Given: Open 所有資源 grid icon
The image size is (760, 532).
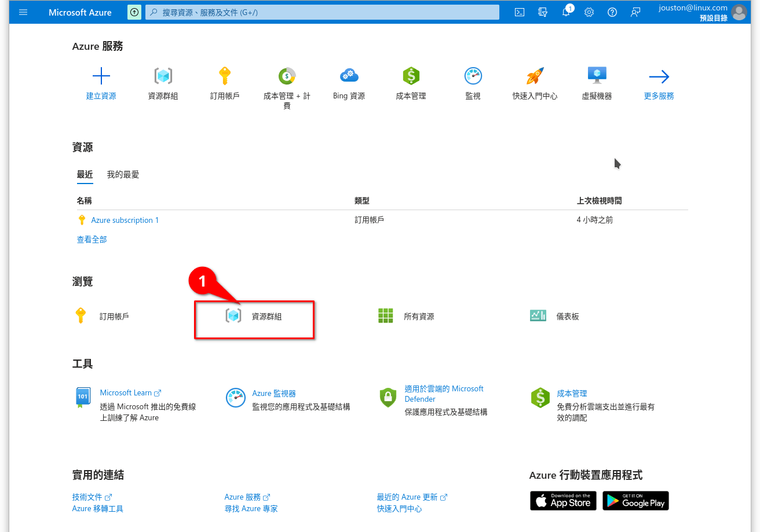Looking at the screenshot, I should coord(386,316).
